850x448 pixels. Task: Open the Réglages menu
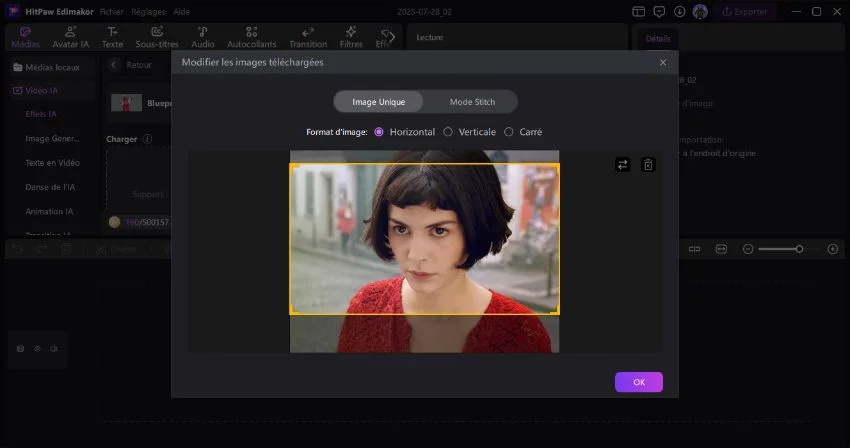tap(148, 11)
